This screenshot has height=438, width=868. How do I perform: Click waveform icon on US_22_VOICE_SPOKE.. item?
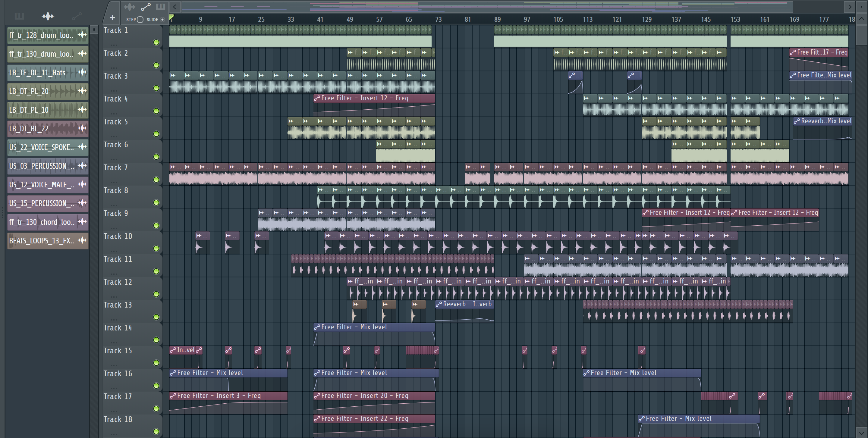pos(82,147)
